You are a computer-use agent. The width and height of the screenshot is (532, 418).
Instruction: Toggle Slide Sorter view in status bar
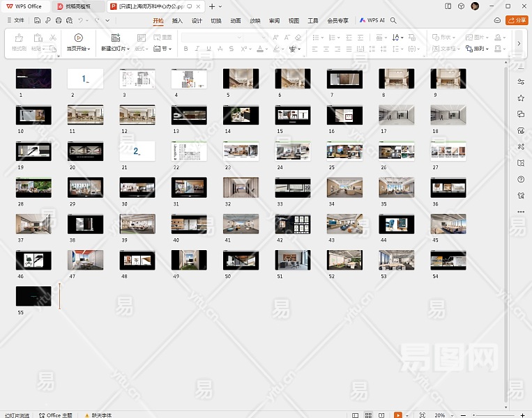[368, 415]
